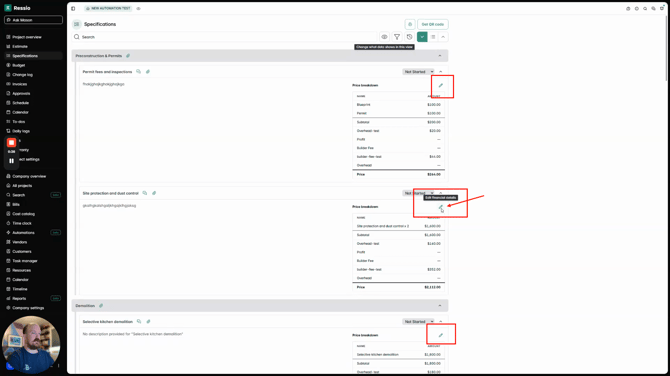Open comments for Selective kitchen demolition
This screenshot has height=376, width=670.
[139, 322]
